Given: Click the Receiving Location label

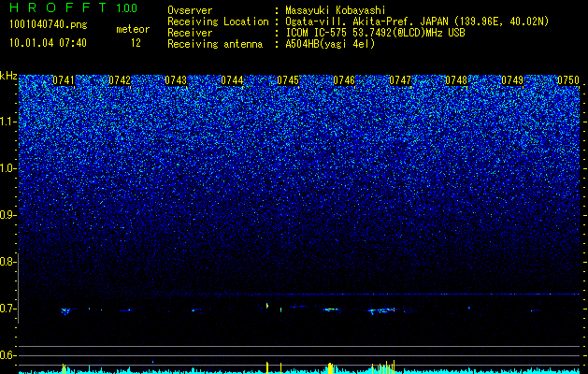Looking at the screenshot, I should pos(218,22).
